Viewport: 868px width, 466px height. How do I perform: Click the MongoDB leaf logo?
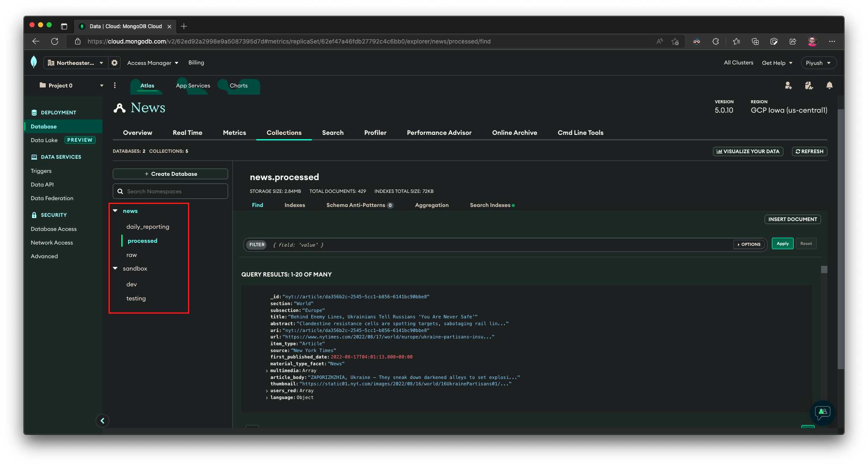(34, 62)
